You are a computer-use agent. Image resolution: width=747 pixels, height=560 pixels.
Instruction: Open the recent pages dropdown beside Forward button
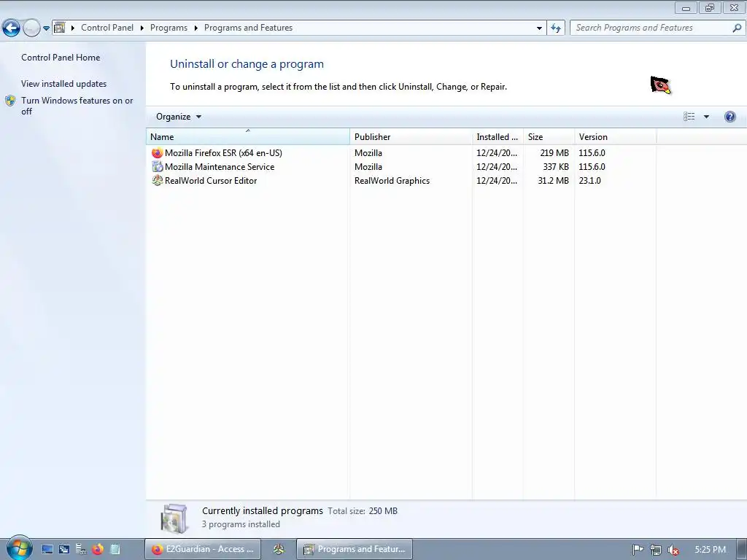(x=46, y=28)
